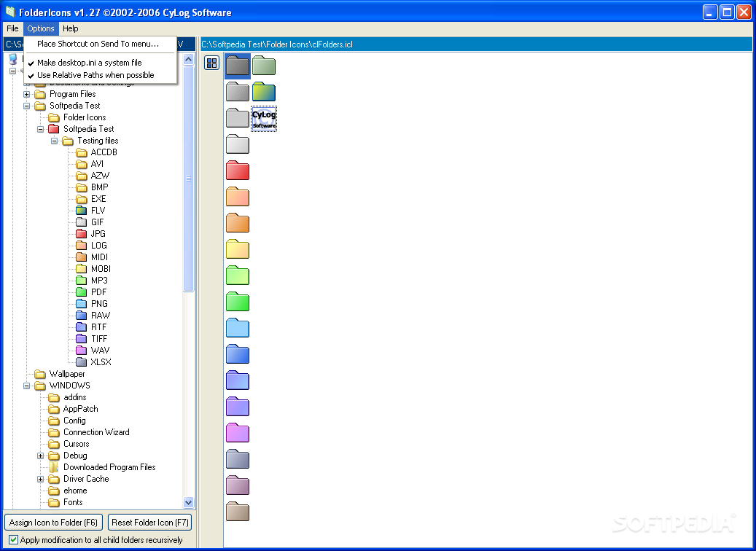Pick the light blue folder icon

pos(238,328)
